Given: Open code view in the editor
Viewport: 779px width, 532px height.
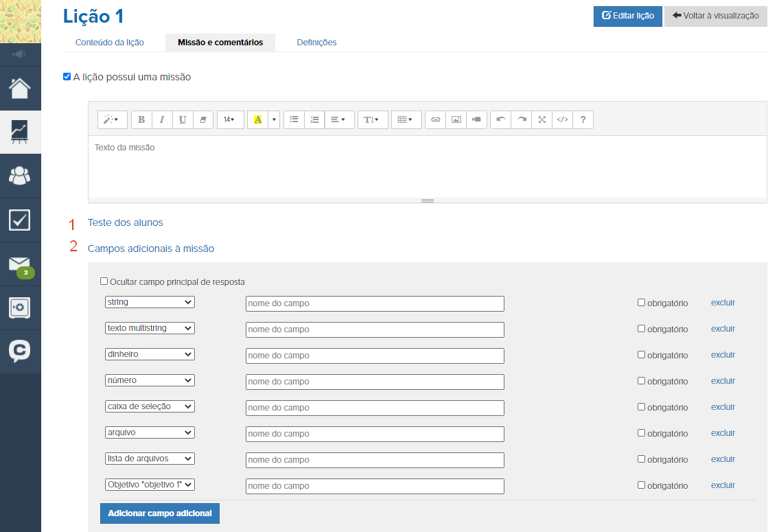Looking at the screenshot, I should click(x=562, y=119).
